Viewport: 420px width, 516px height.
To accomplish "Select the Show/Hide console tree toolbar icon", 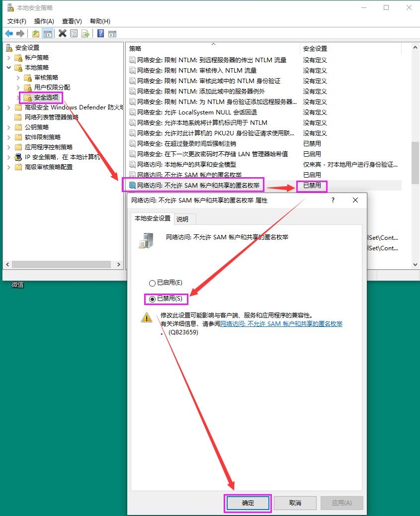I will tap(47, 33).
